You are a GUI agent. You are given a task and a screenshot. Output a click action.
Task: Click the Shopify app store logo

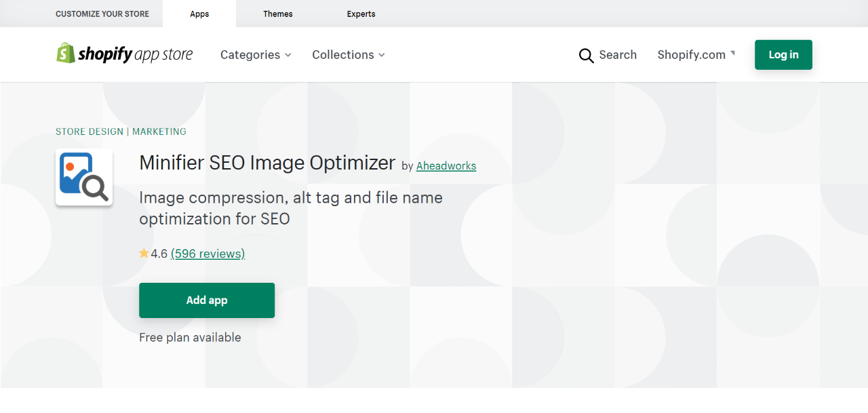[x=124, y=54]
